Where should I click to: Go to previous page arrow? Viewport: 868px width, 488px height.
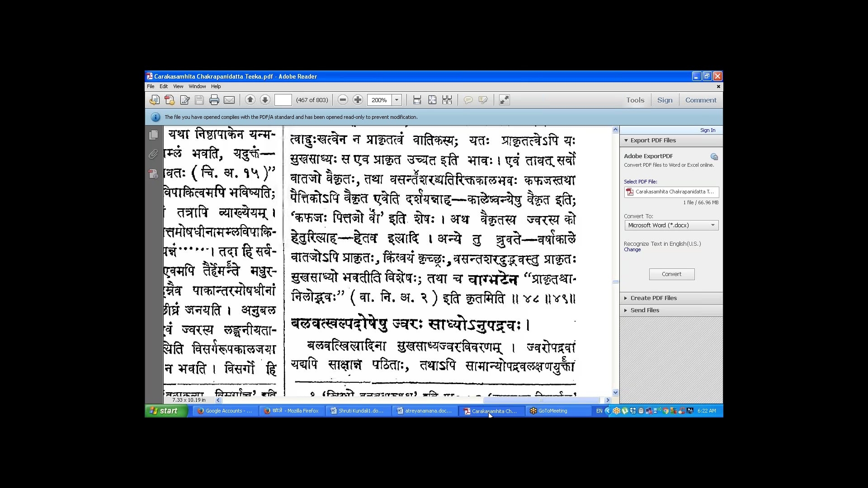(250, 100)
